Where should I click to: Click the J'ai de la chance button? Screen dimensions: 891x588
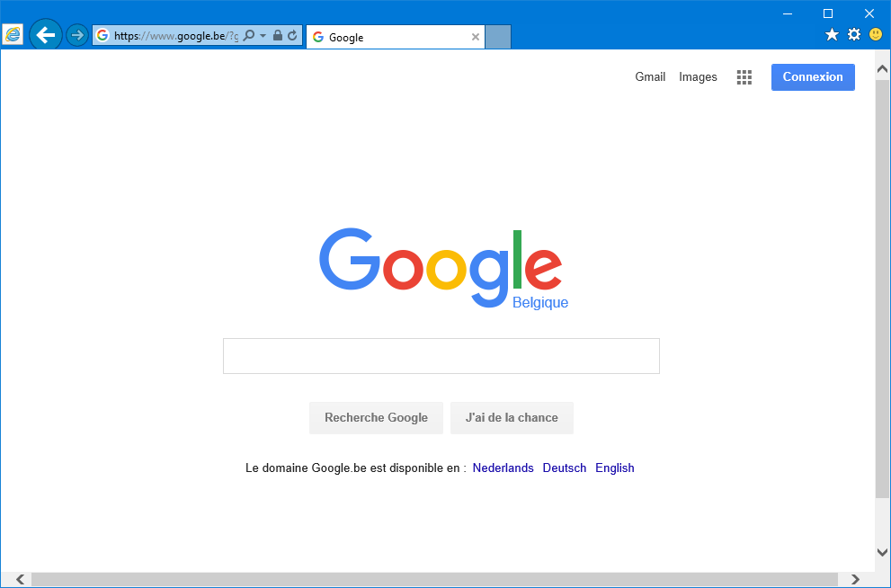point(512,417)
